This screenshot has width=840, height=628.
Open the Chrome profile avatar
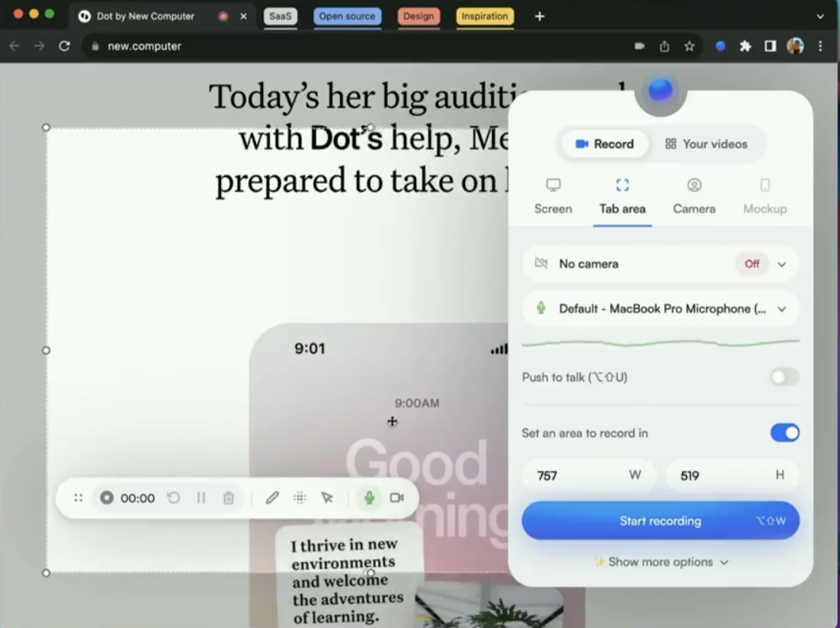coord(796,46)
